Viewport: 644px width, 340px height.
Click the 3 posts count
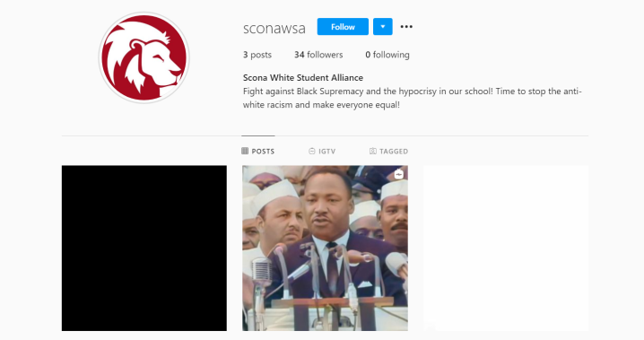click(257, 55)
